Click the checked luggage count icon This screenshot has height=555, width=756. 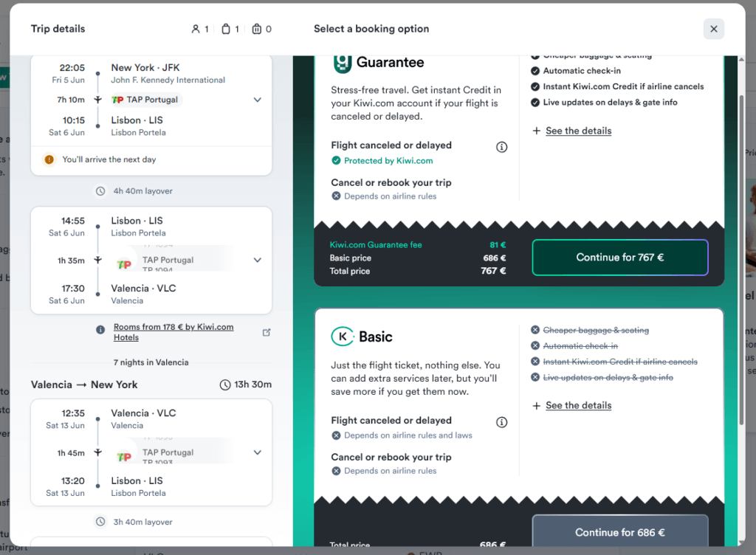click(256, 29)
